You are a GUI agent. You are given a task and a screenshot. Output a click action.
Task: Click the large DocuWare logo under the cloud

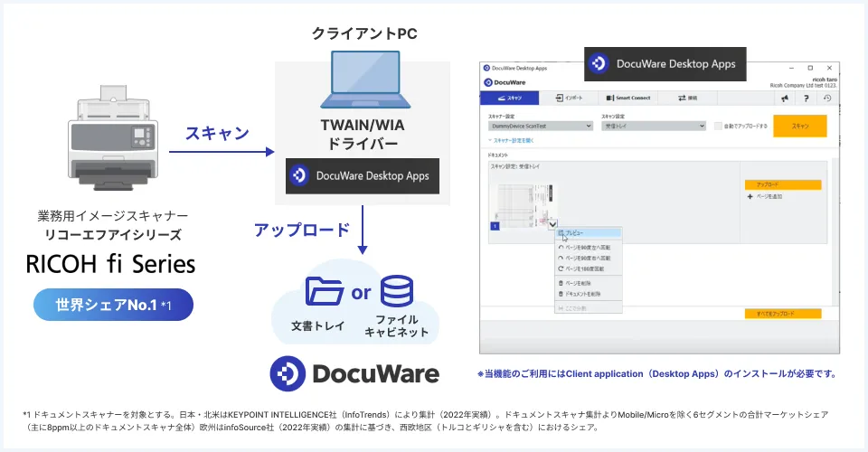click(354, 373)
